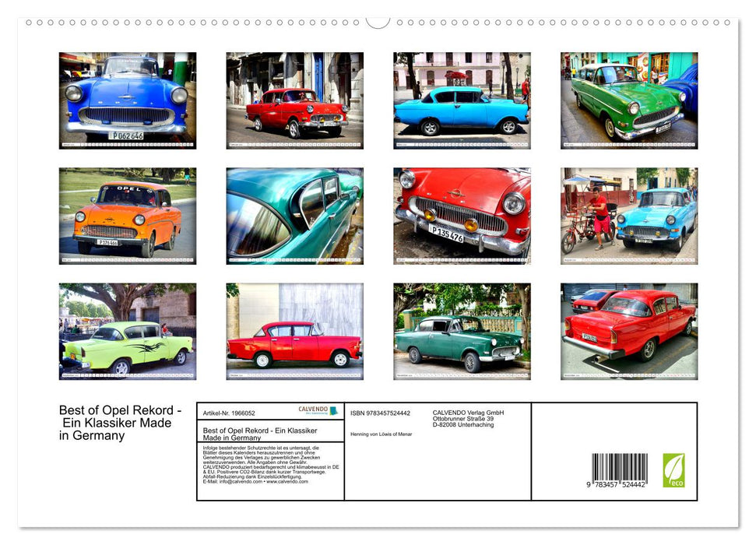Open the blue Opel front-view photo
Screen dimensions: 756x545
pos(128,100)
